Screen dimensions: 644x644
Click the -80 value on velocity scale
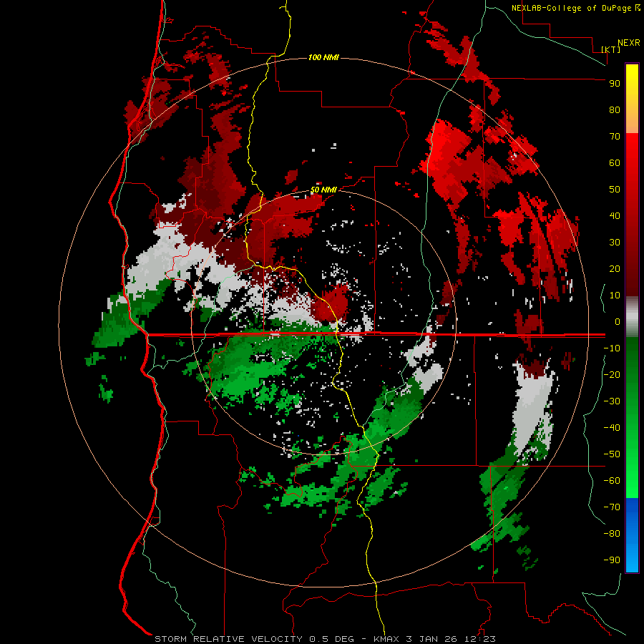click(x=612, y=534)
